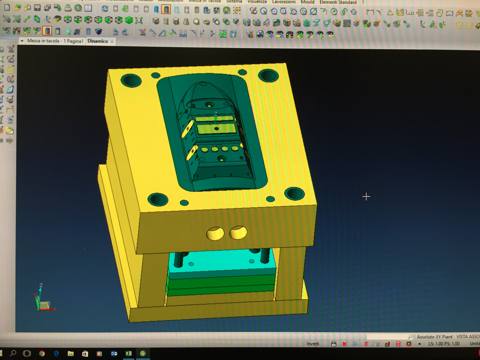The height and width of the screenshot is (360, 480).
Task: Click the rainbow-colored dome analysis icon
Action: click(280, 34)
